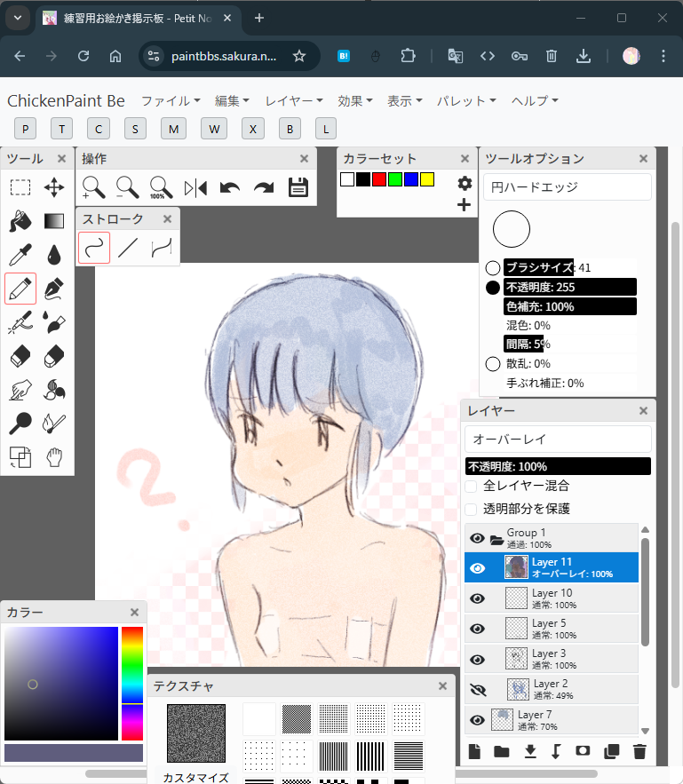Delete the selected layer with trash icon
Screen dimensions: 683x784
tap(639, 751)
